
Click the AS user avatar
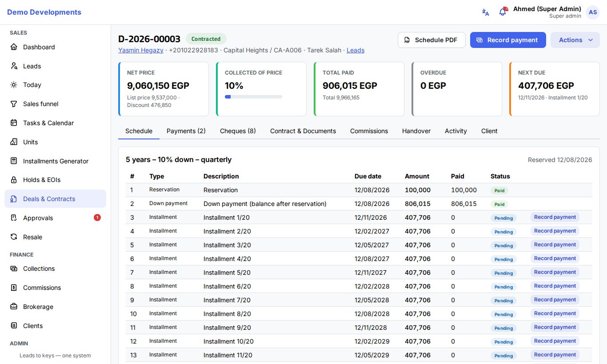pos(593,12)
